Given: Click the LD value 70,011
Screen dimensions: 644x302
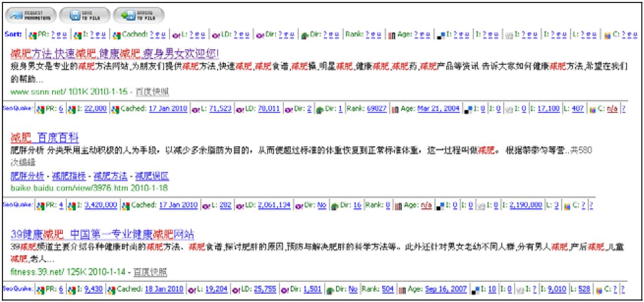Looking at the screenshot, I should coord(270,109).
